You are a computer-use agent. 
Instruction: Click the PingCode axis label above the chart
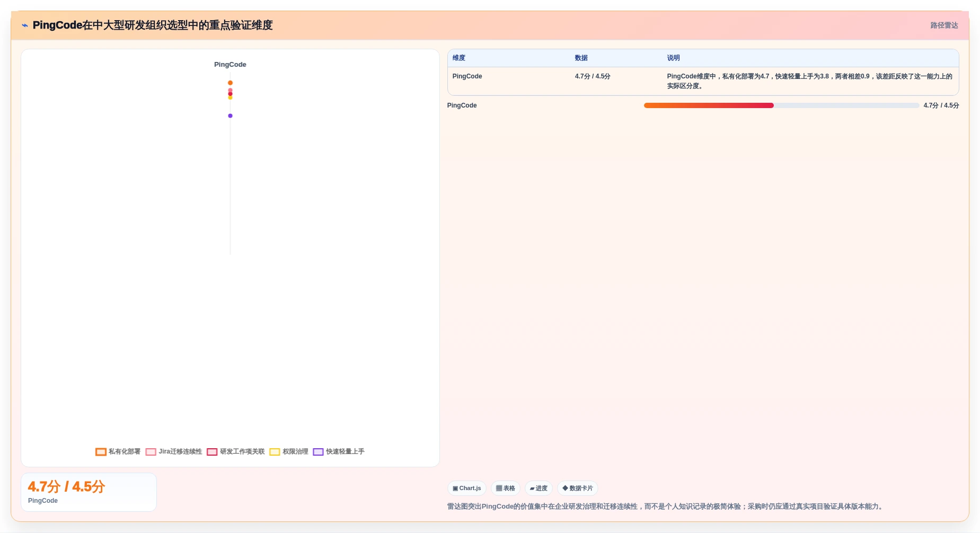tap(230, 65)
